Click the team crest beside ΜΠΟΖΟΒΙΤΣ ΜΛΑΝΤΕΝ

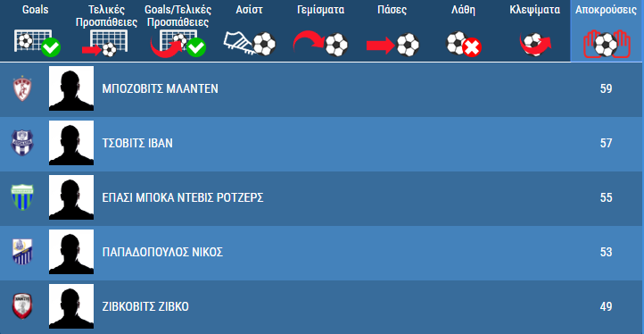click(x=22, y=88)
